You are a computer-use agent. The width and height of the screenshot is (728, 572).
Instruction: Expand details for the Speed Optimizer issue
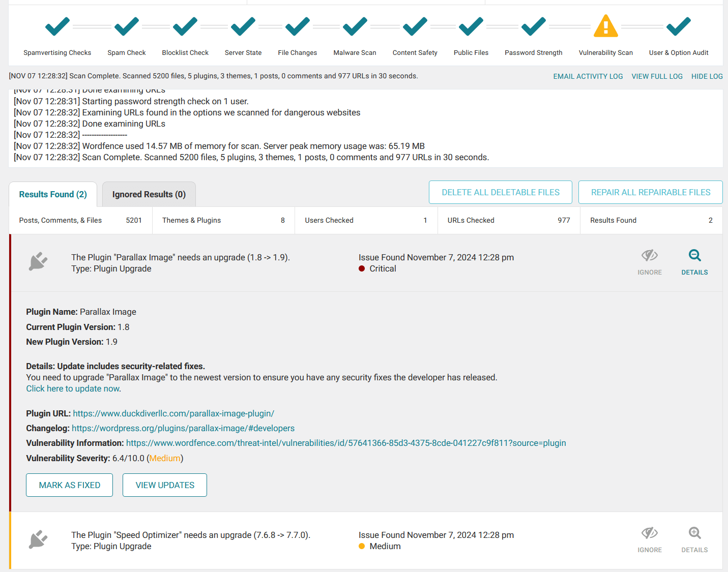694,538
